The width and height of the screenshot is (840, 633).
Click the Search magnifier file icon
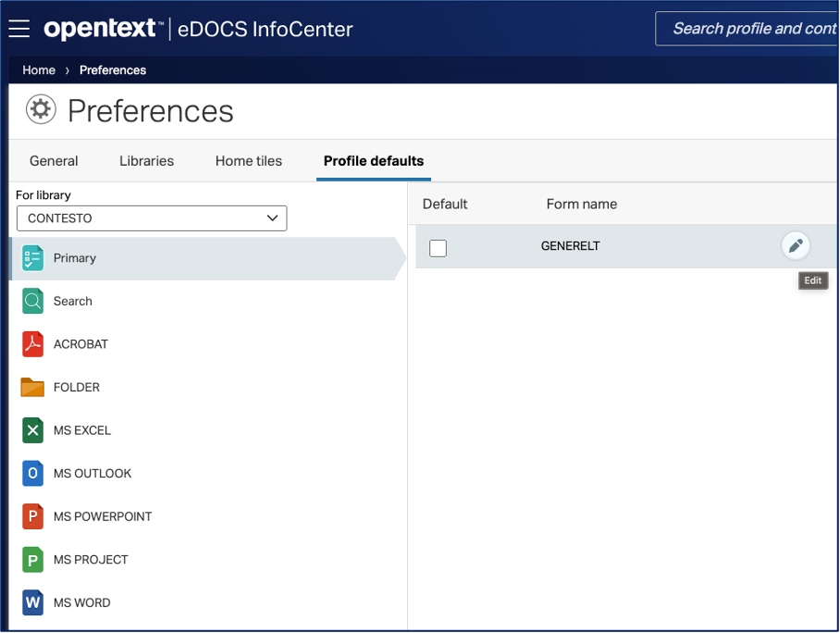[32, 301]
